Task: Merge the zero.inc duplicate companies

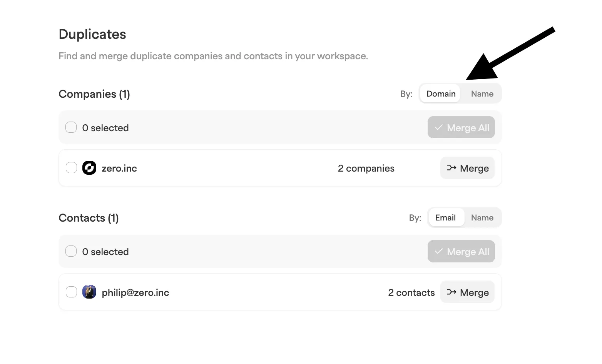Action: (x=467, y=168)
